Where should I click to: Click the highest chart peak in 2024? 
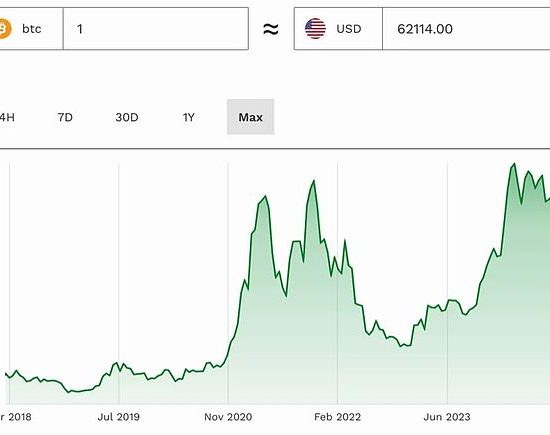[514, 164]
